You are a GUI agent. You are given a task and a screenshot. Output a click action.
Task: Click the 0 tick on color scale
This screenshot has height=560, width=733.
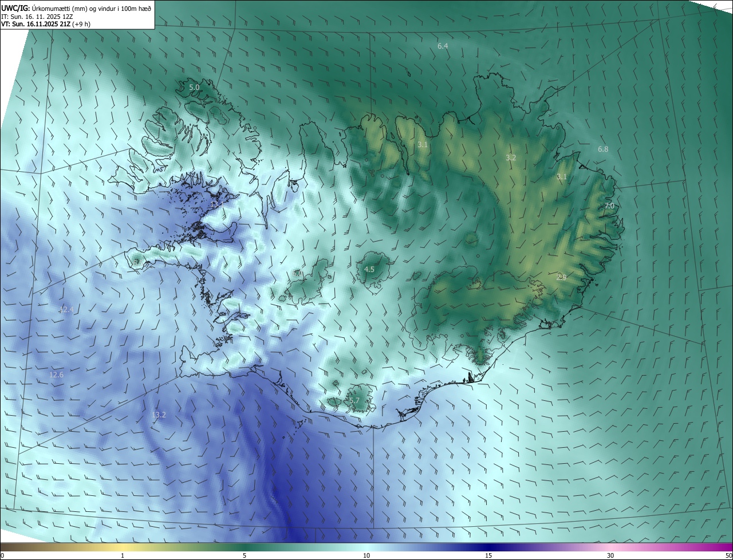(x=2, y=555)
